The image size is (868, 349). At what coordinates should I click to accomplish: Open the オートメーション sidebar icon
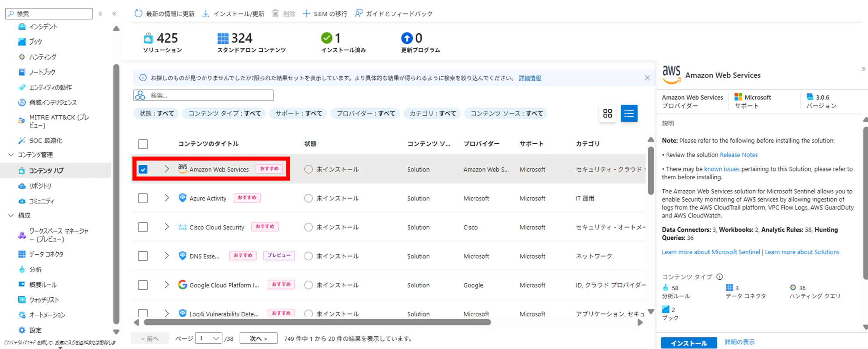click(22, 315)
